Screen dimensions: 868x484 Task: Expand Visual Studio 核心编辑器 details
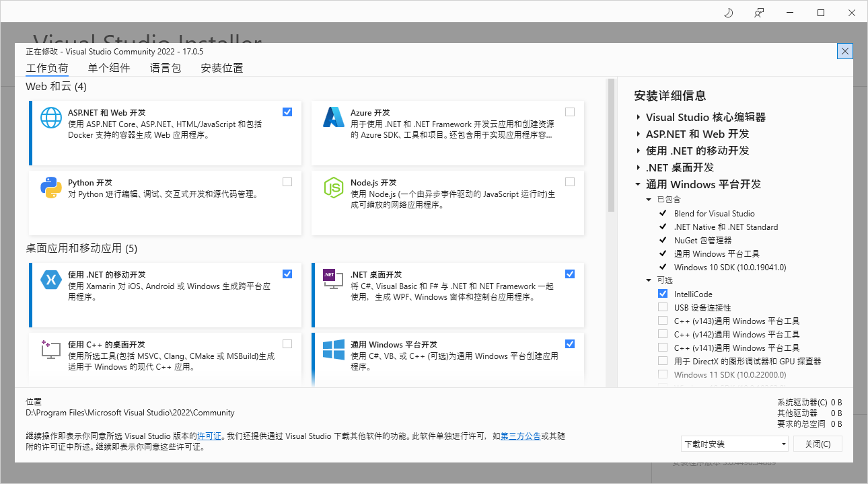click(x=638, y=117)
